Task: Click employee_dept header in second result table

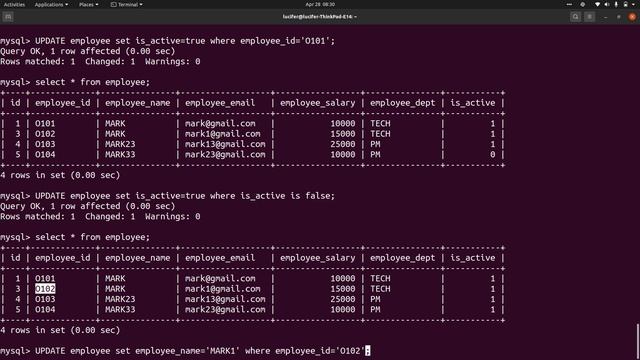Action: 402,258
